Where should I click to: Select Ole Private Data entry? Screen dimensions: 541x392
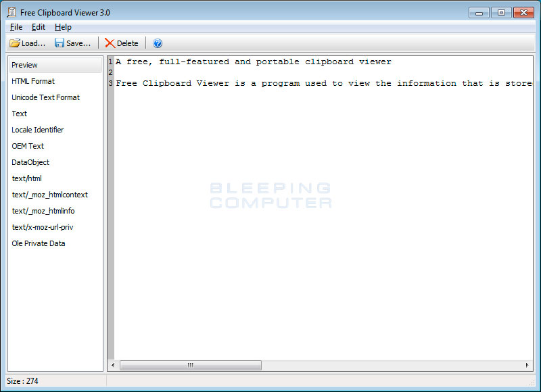point(39,243)
